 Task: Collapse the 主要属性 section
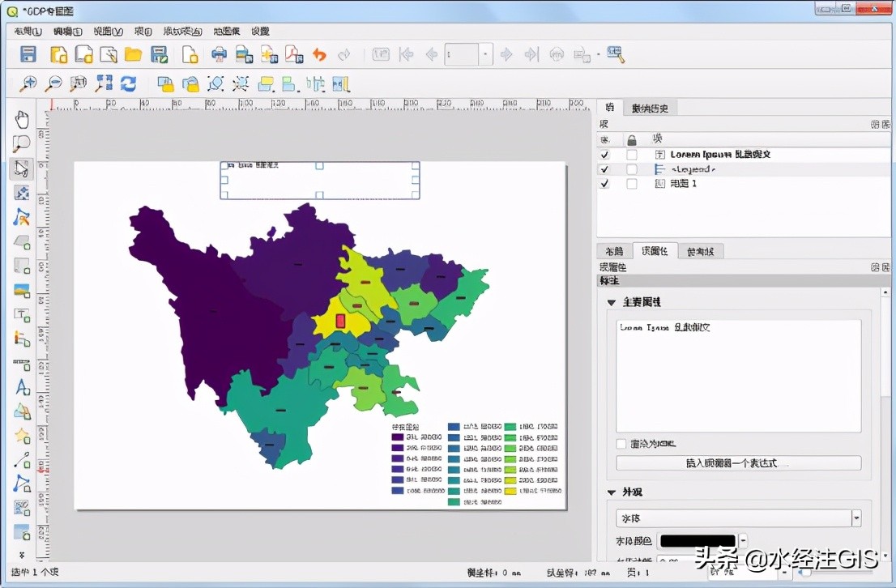click(x=611, y=302)
